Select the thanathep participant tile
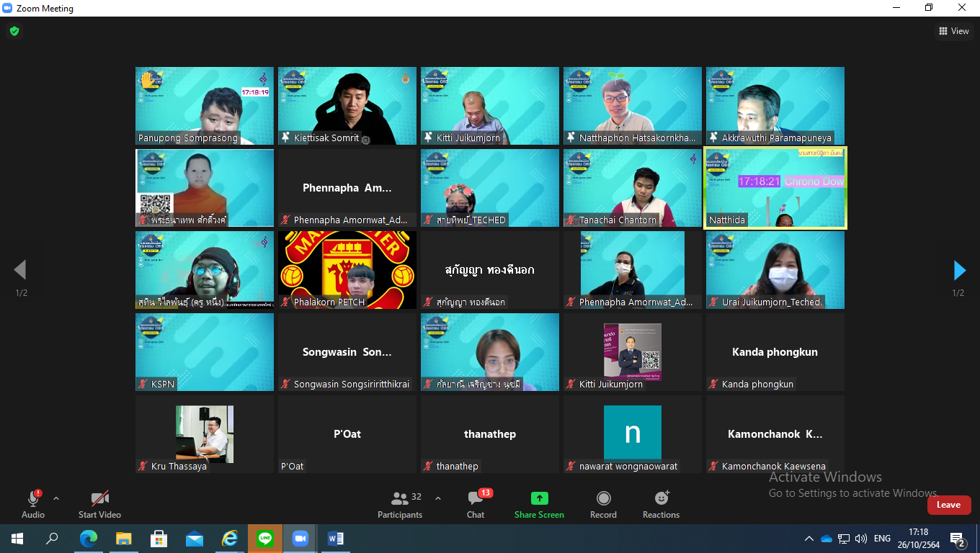 (490, 434)
